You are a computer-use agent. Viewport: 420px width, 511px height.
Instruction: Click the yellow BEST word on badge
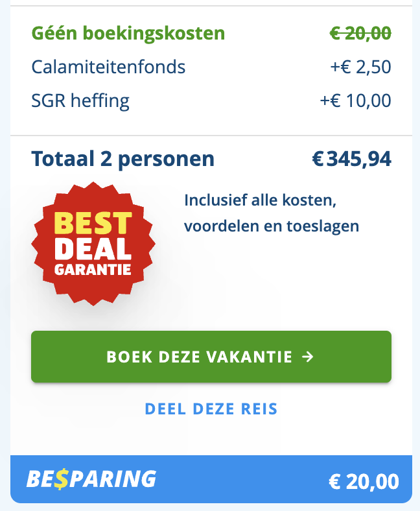coord(93,223)
